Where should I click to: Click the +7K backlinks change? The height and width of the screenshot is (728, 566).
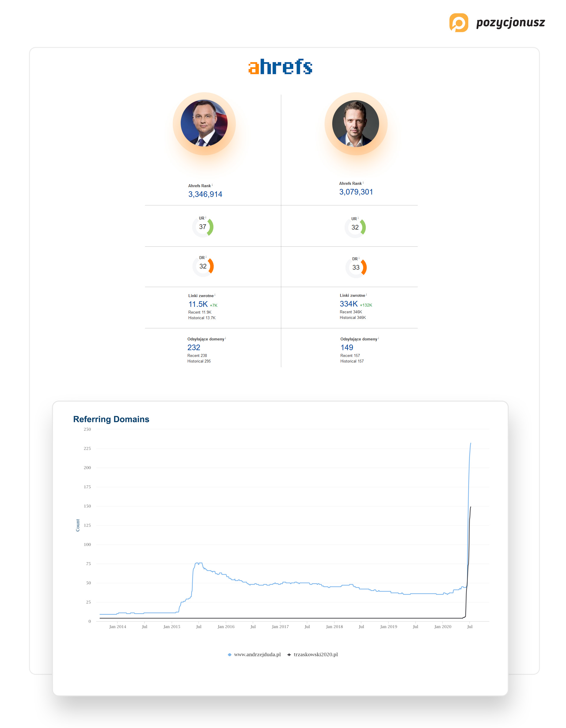click(214, 305)
